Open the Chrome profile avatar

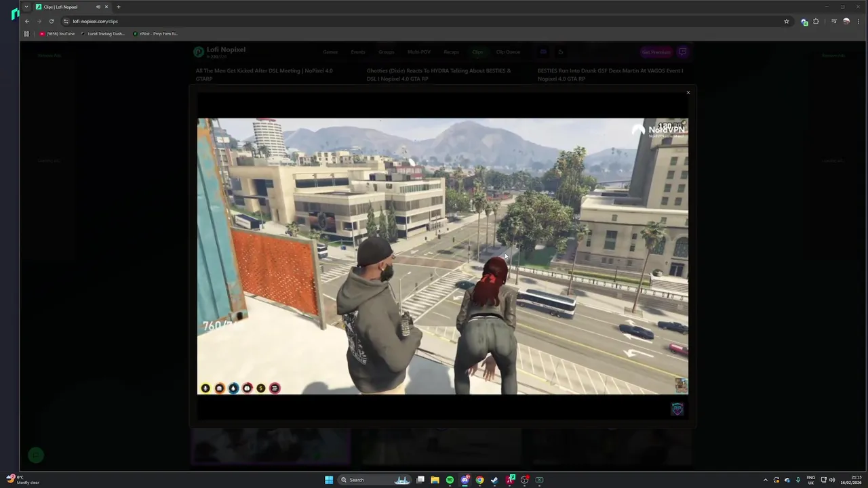[x=846, y=21]
